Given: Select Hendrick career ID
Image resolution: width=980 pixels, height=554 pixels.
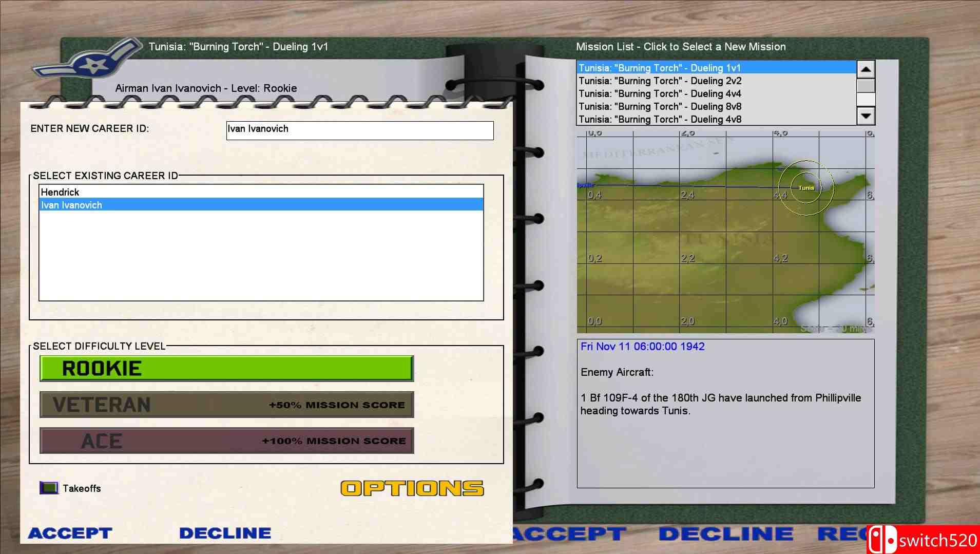Looking at the screenshot, I should [x=60, y=192].
